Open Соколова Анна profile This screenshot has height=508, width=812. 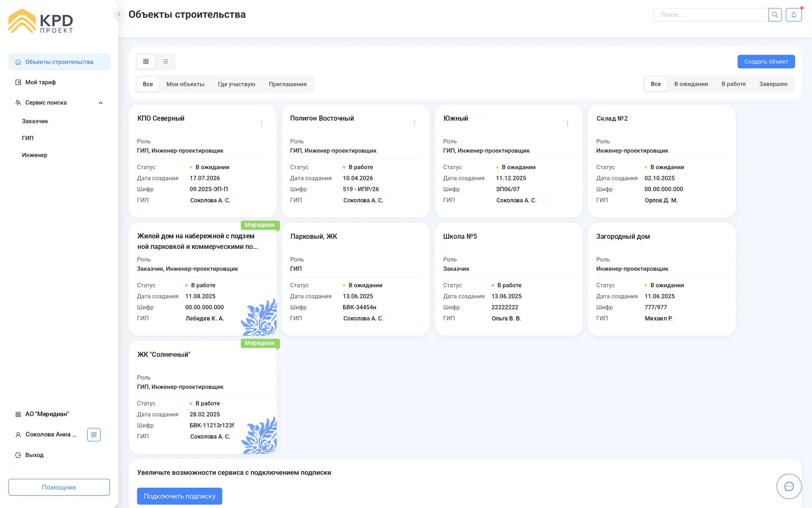click(x=51, y=434)
